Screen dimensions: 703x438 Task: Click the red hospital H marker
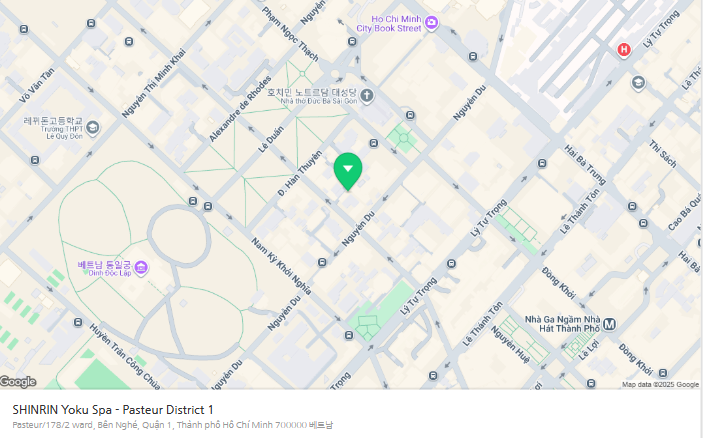[625, 49]
